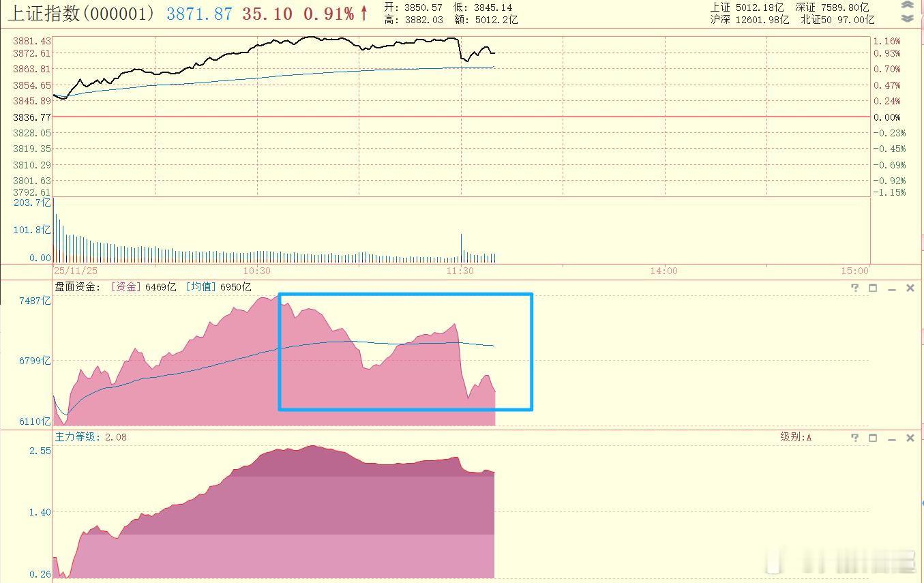Click the 14:00 time axis label
924x583 pixels.
pyautogui.click(x=664, y=271)
